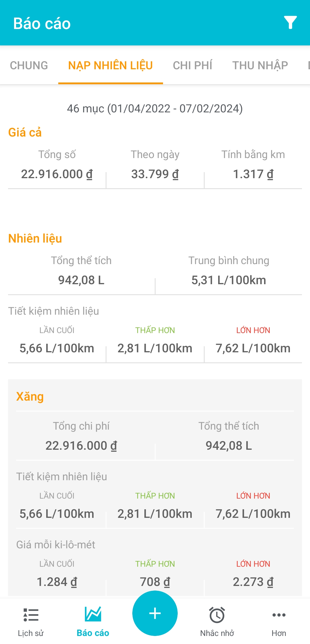Switch to the THU NHẬP tab
Viewport: 310px width, 644px height.
[x=260, y=66]
